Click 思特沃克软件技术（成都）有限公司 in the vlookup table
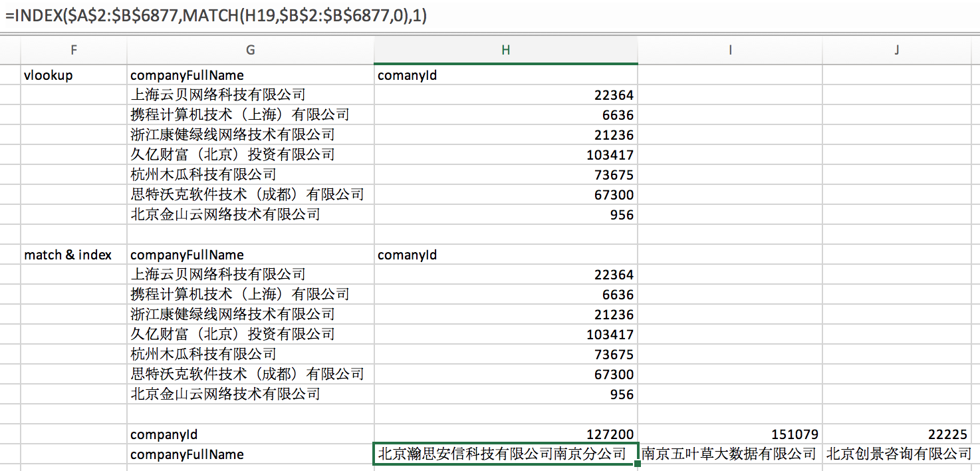Screen dimensions: 980x471 coord(250,195)
